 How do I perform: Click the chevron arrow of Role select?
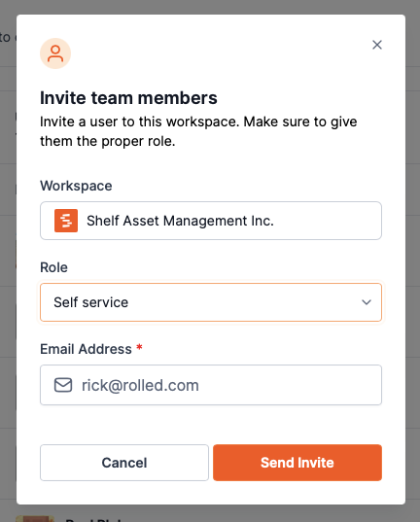click(x=367, y=302)
